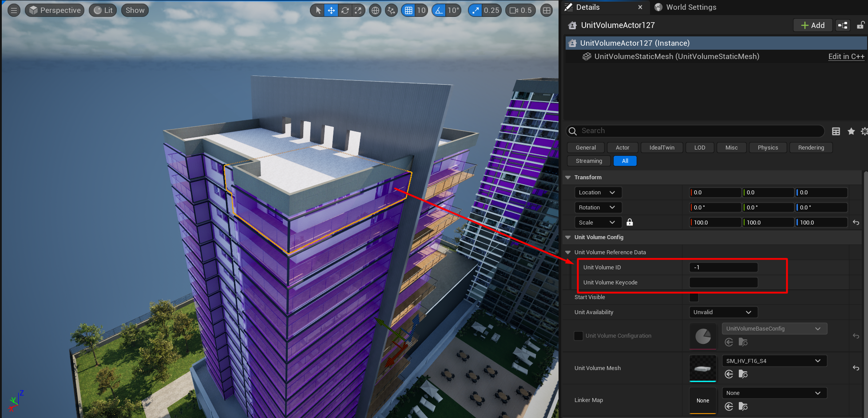Collapse the Transform section
This screenshot has height=418, width=868.
pos(568,177)
